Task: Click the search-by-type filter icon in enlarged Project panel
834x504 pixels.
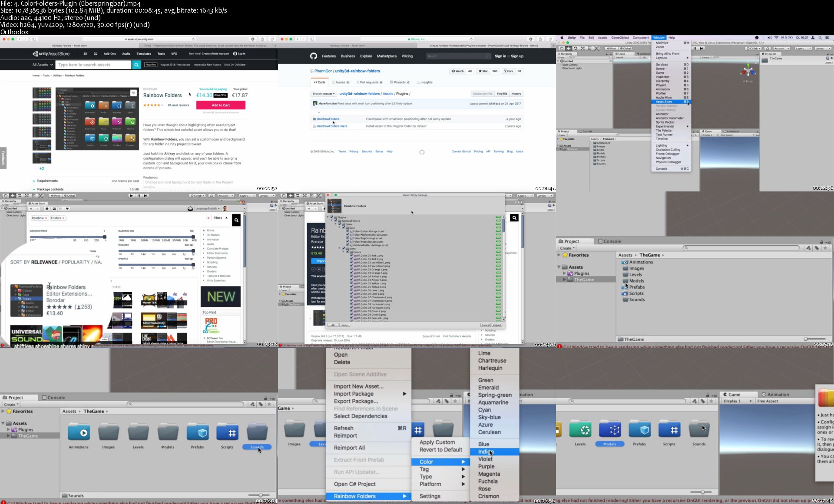Action: pos(808,248)
